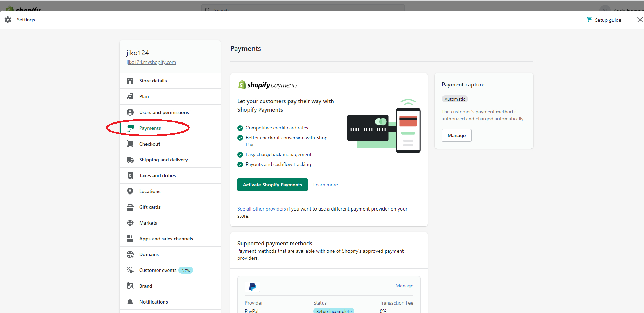This screenshot has height=313, width=644.
Task: Click the Settings gear icon
Action: coord(8,20)
